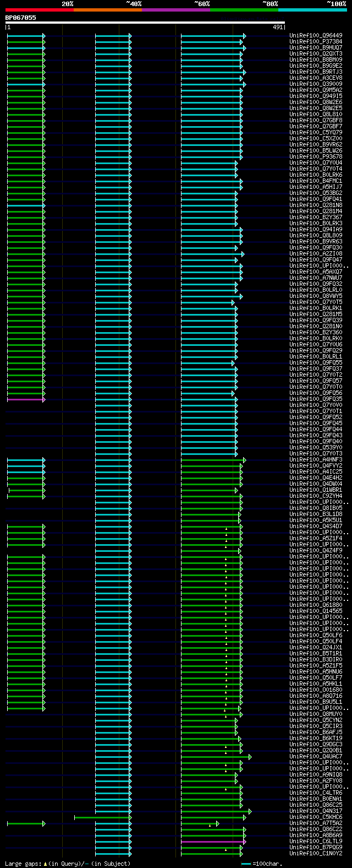
Task: Select UniRef100_B5LW26 label
Action: point(316,150)
